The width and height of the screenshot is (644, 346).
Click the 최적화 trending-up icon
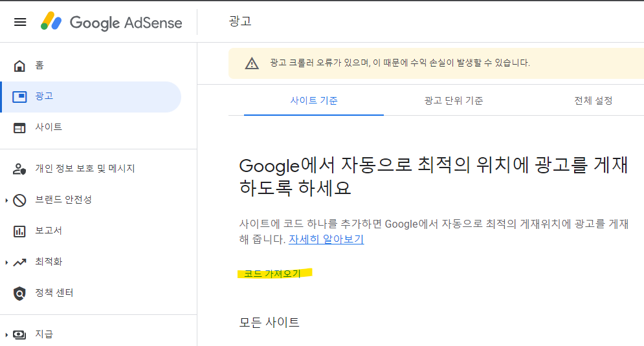(19, 263)
